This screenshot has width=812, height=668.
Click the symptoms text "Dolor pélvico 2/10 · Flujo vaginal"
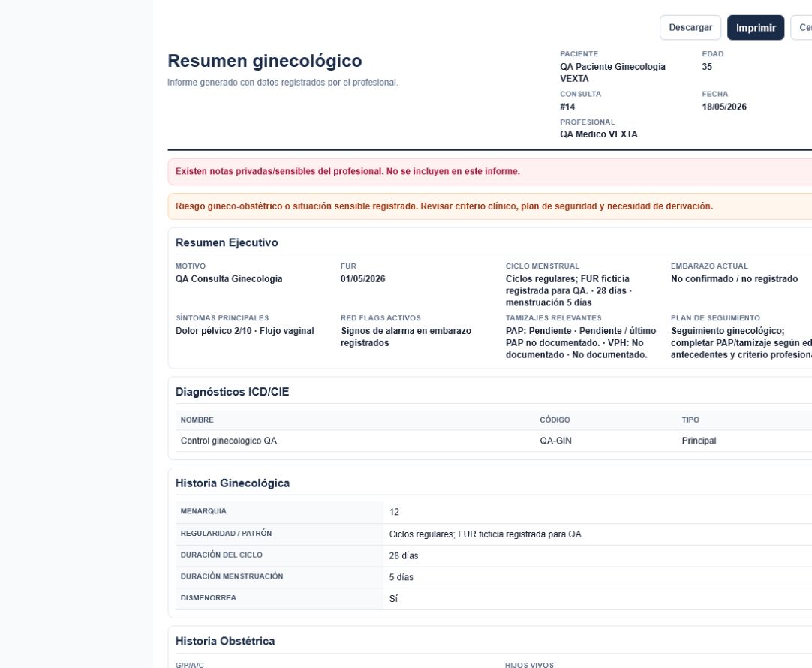245,331
